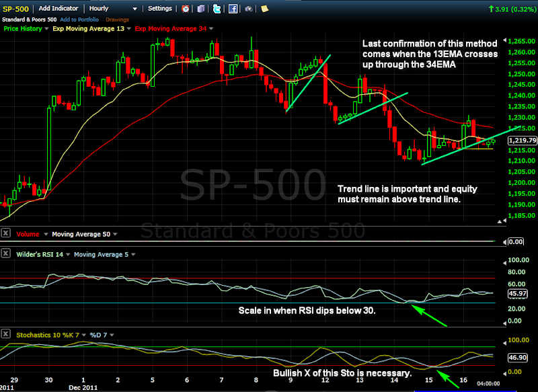Viewport: 538px width, 392px height.
Task: Open the Volume dropdown arrow
Action: tap(46, 234)
